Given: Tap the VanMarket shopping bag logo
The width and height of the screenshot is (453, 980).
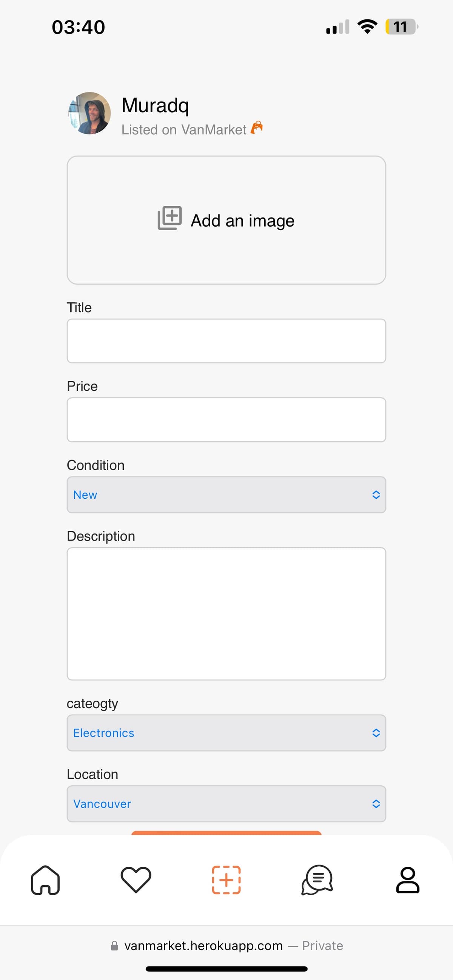Looking at the screenshot, I should coord(257,128).
